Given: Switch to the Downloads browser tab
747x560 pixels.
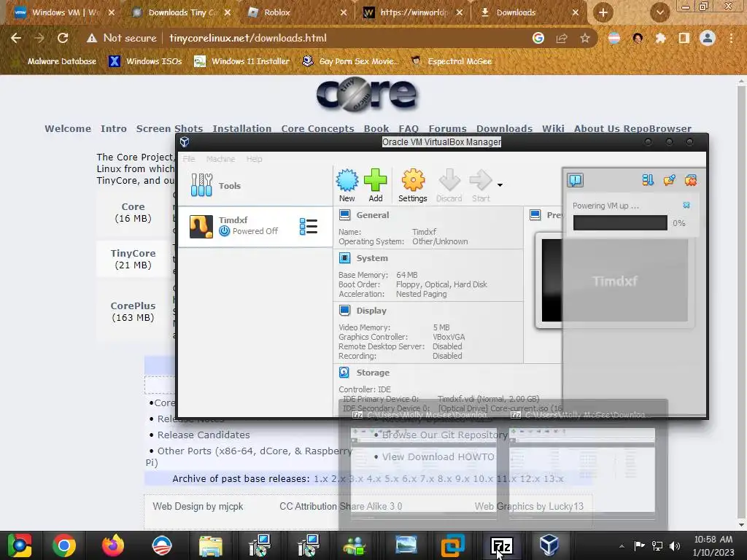Looking at the screenshot, I should (x=530, y=12).
